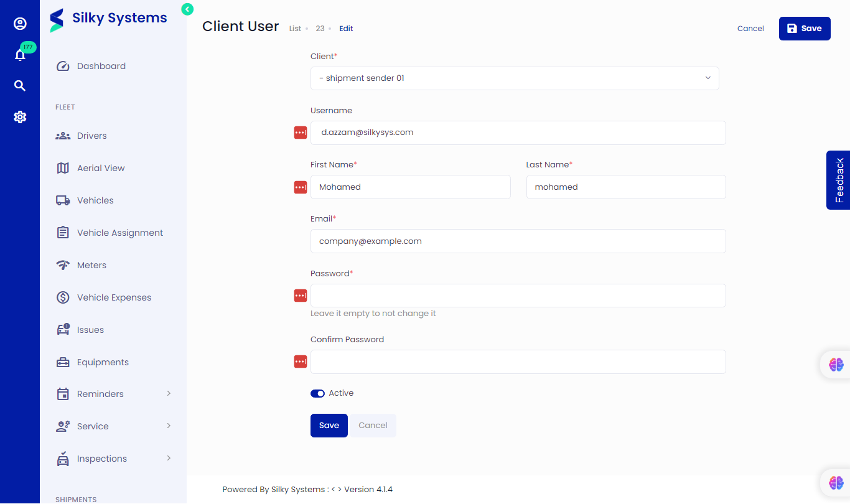Screen dimensions: 850x504
Task: Click the Meters speedometer icon
Action: pyautogui.click(x=62, y=264)
